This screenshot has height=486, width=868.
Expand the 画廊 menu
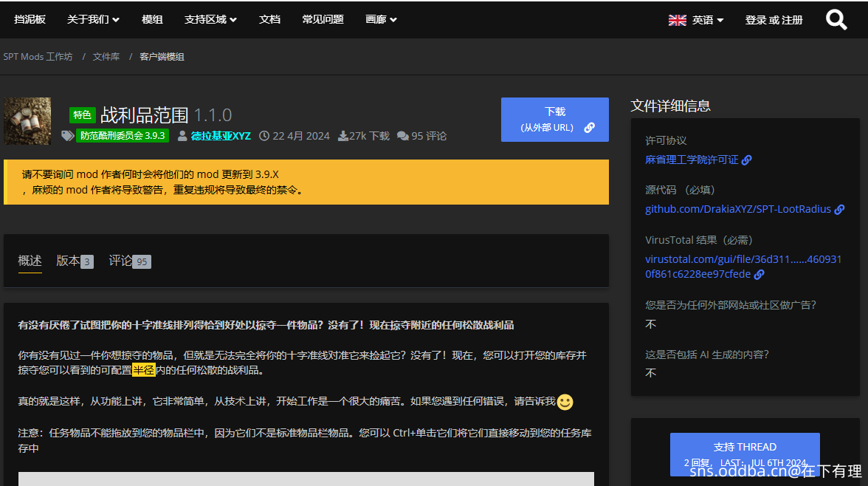click(381, 19)
